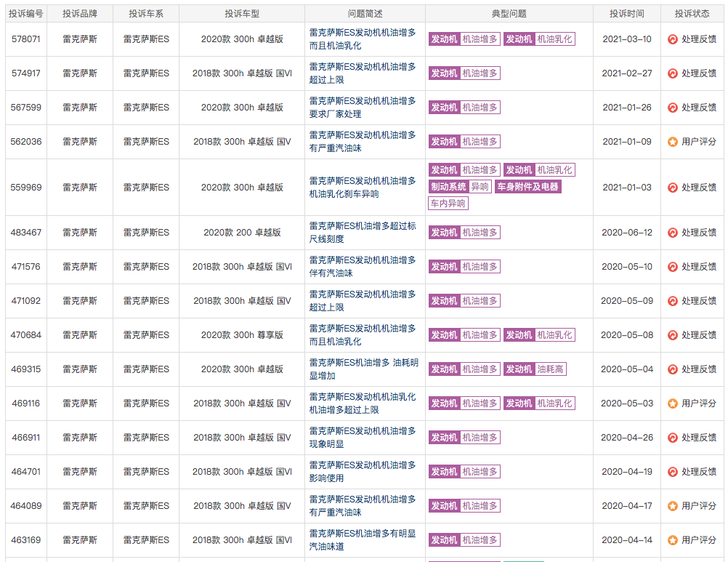
Task: Select model cell 2020款 200 卓越版
Action: point(242,233)
